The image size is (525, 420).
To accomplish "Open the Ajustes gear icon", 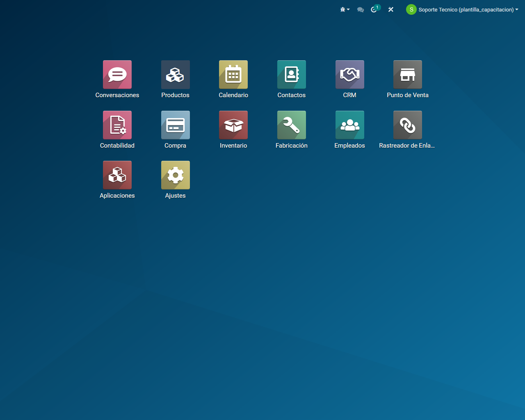I will point(175,175).
